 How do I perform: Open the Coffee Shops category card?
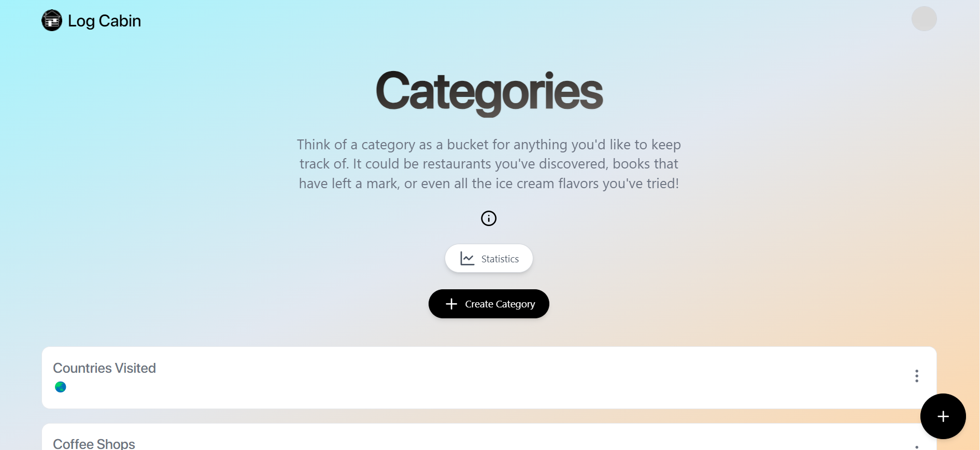pyautogui.click(x=466, y=440)
